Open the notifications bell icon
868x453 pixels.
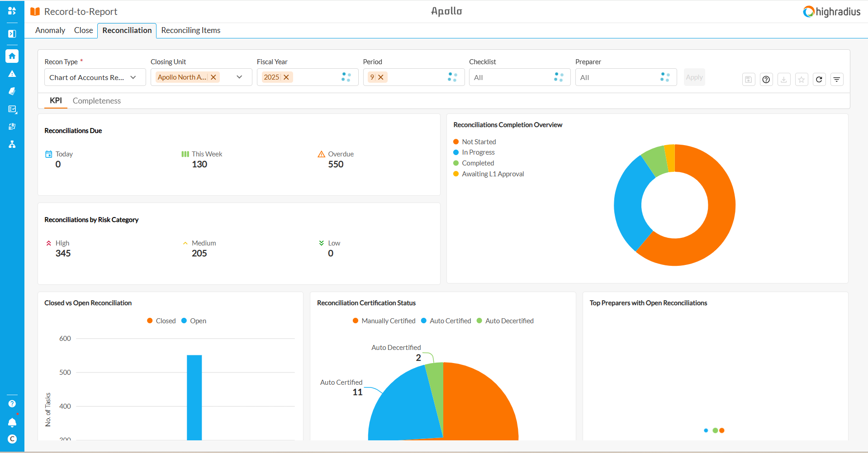[x=12, y=423]
